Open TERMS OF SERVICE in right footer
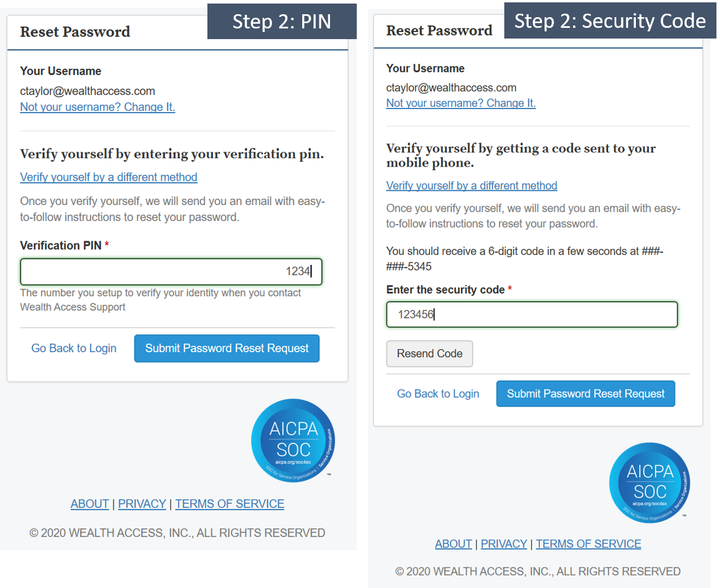 click(588, 544)
